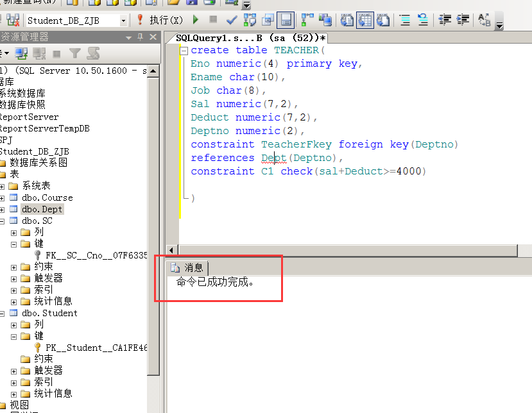Collapse the 键 folder under dbo.SC
This screenshot has width=532, height=413.
[x=13, y=244]
